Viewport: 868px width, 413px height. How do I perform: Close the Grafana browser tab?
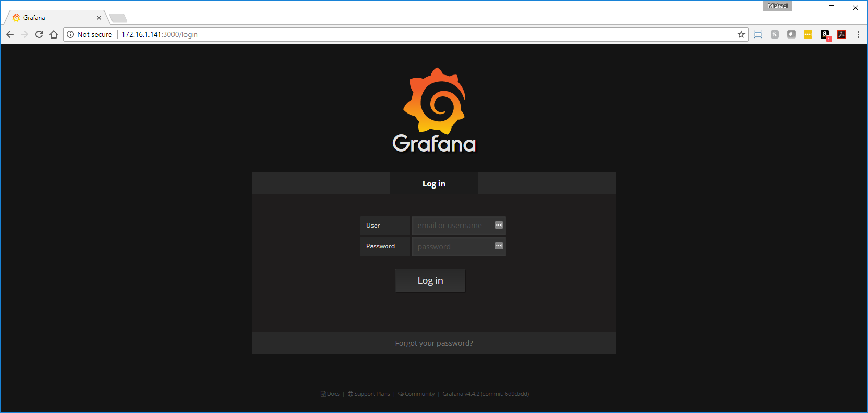99,18
